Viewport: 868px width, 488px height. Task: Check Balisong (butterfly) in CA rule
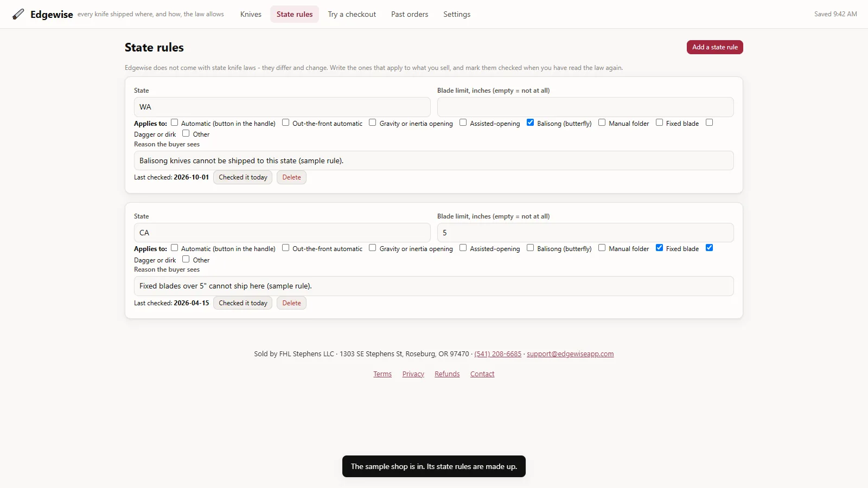(530, 248)
